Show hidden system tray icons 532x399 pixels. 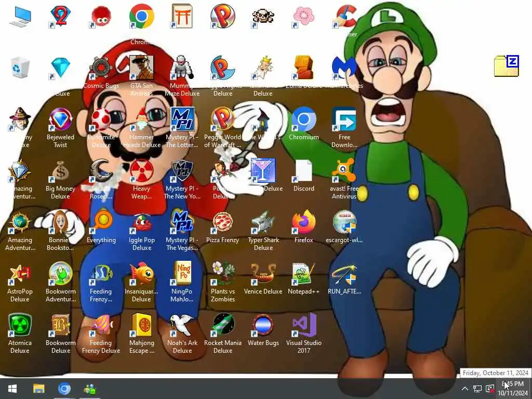(464, 389)
